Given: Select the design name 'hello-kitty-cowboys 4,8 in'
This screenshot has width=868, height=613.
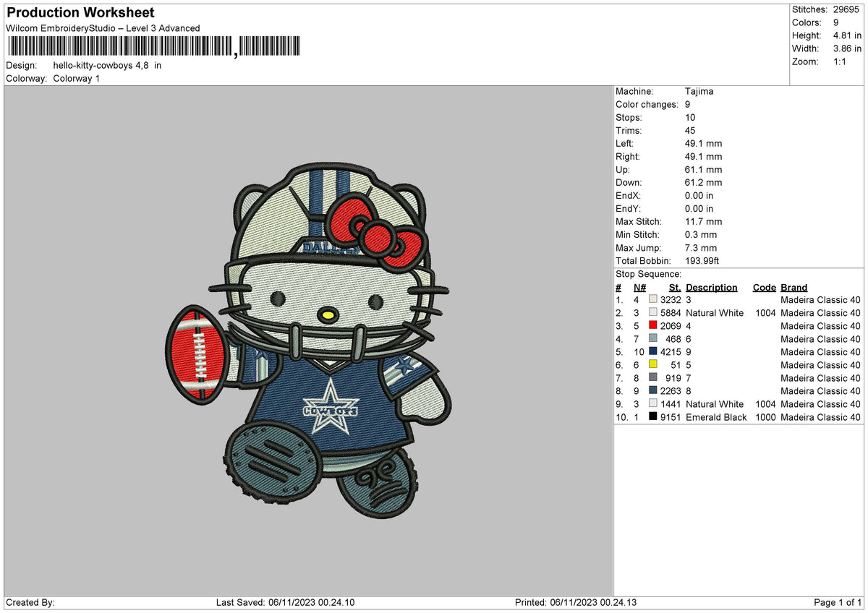Looking at the screenshot, I should [x=107, y=65].
